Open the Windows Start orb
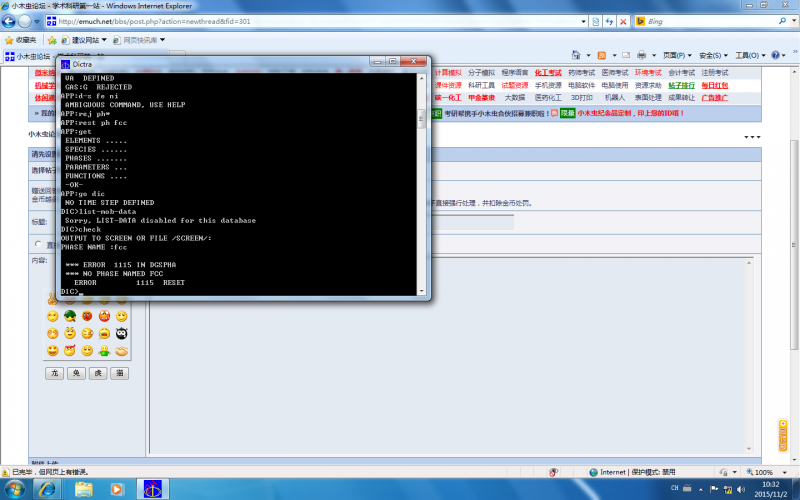This screenshot has width=800, height=500. tap(14, 489)
